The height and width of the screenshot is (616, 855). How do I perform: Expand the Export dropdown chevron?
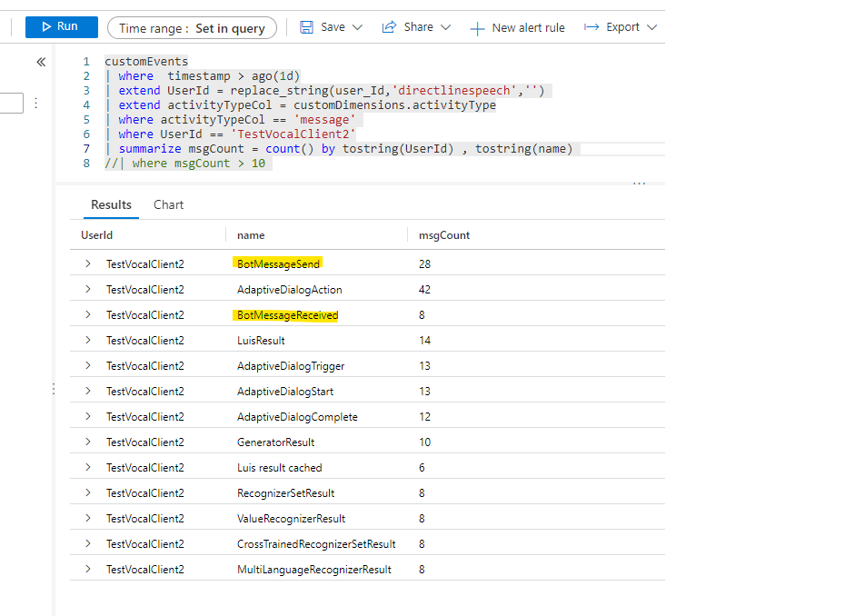[x=652, y=27]
